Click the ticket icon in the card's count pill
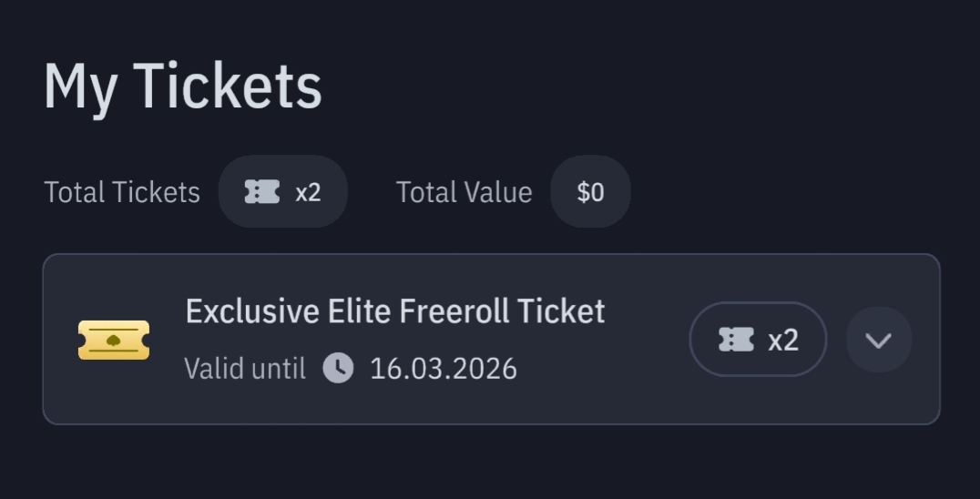This screenshot has height=499, width=980. 736,340
